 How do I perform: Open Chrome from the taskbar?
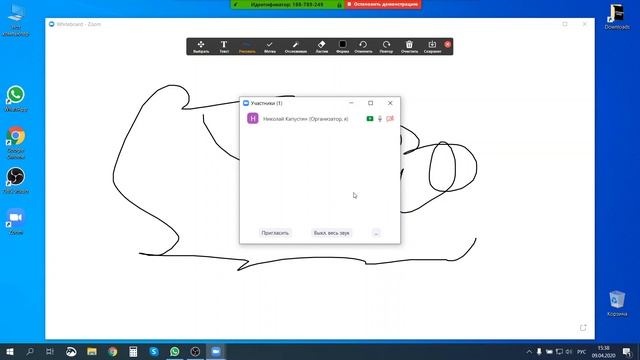(113, 351)
